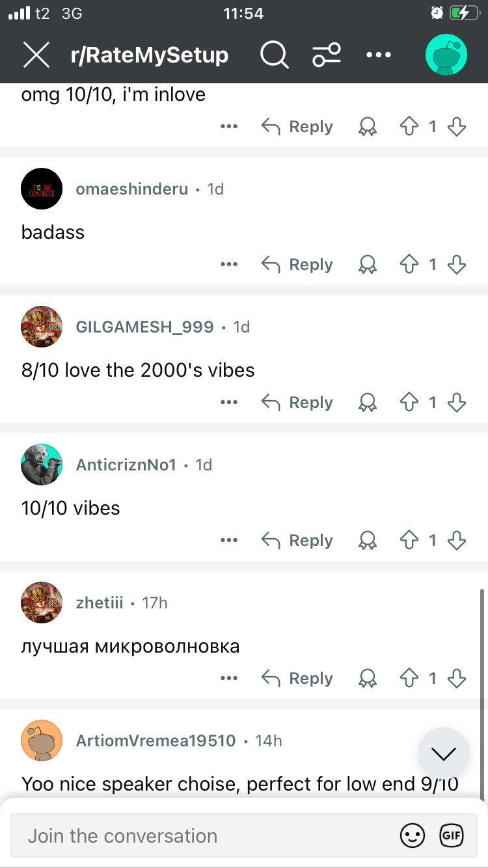488x868 pixels.
Task: Open emoji picker in comment box
Action: (413, 835)
